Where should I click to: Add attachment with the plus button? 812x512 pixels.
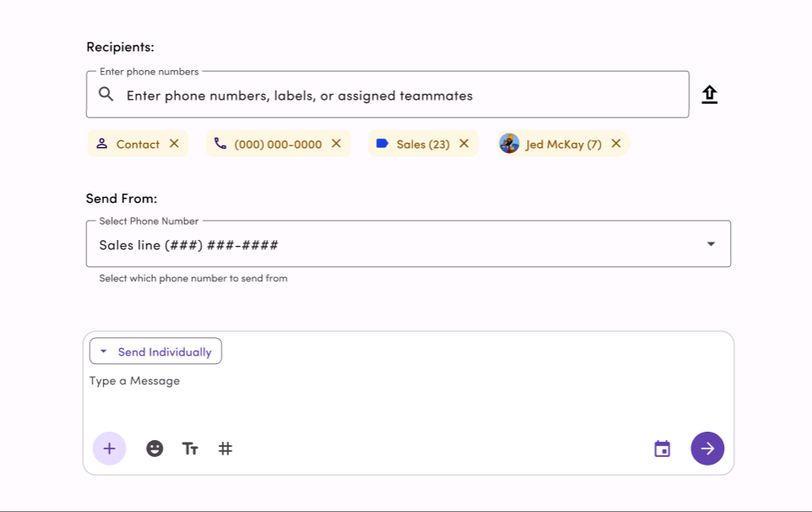[x=109, y=449]
